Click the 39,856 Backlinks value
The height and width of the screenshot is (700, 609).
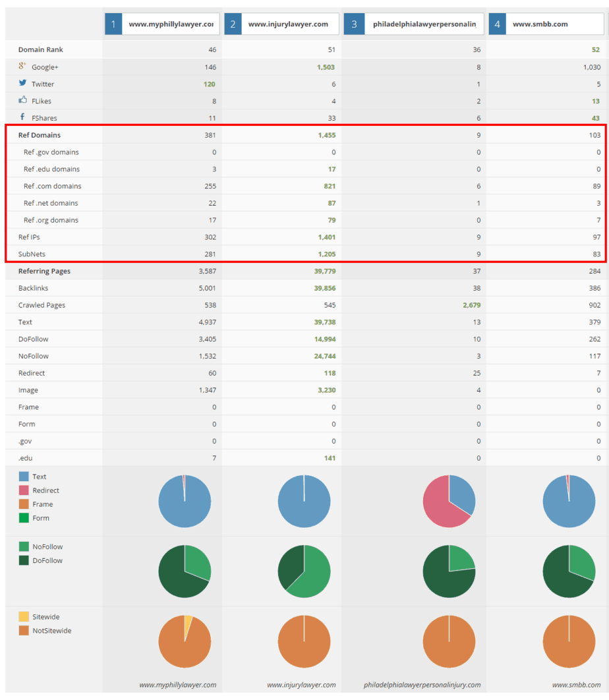[x=324, y=288]
